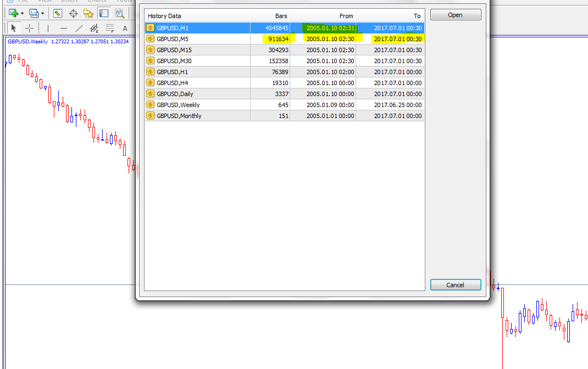Choose the diagonal Trendline tool
This screenshot has width=588, height=369.
(x=79, y=28)
